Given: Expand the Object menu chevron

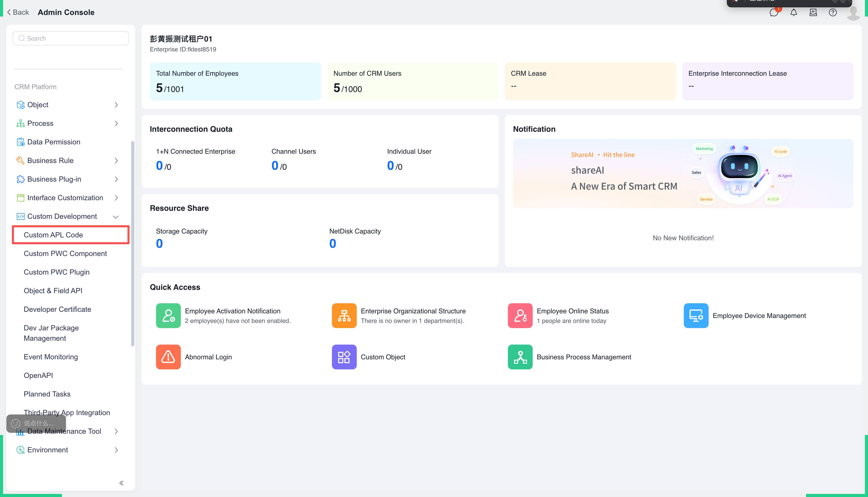Looking at the screenshot, I should tap(116, 105).
